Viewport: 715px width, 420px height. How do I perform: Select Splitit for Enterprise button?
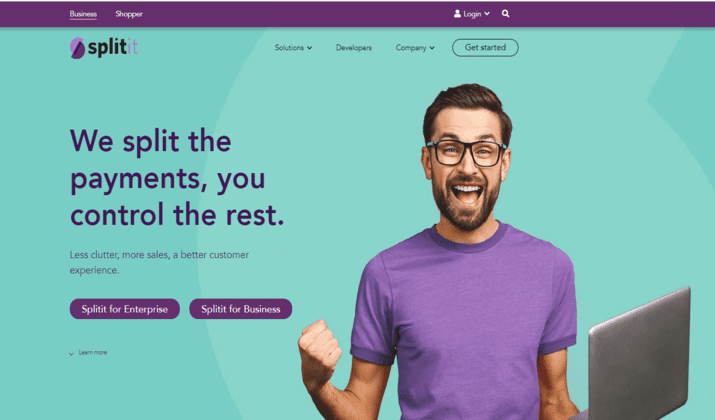[x=124, y=309]
